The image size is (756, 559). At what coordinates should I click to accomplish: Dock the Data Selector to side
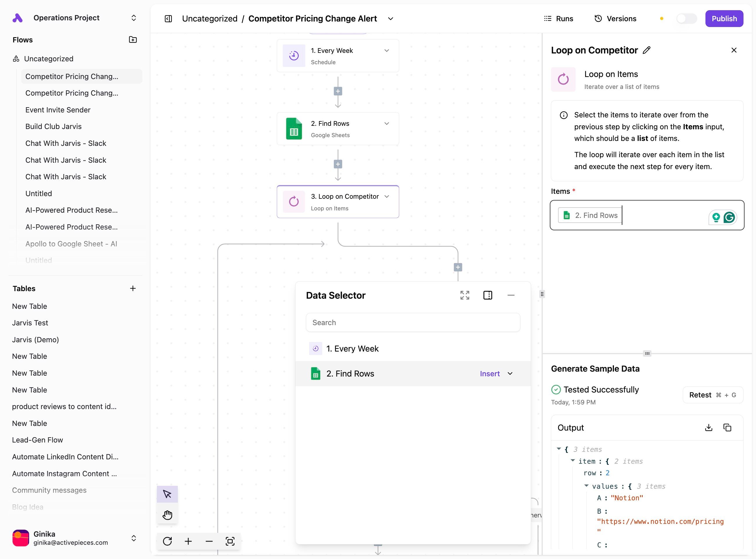click(x=488, y=295)
